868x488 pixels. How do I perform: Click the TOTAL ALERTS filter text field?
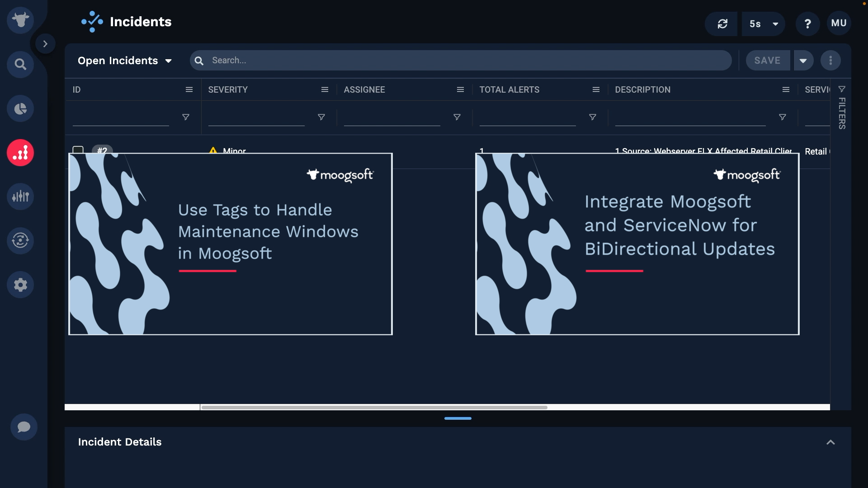tap(528, 117)
